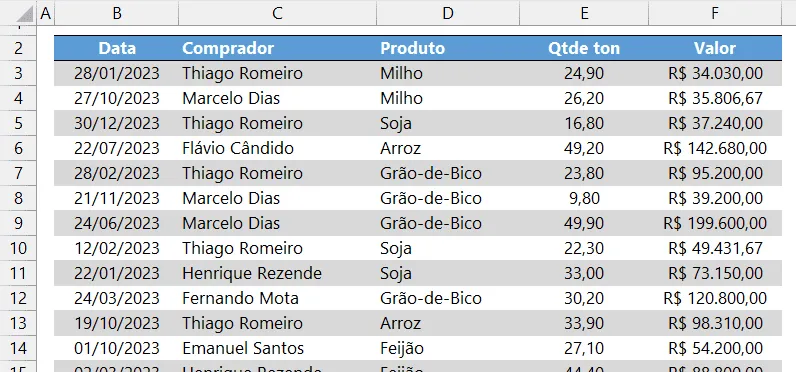
Task: Select column B header
Action: coord(117,13)
